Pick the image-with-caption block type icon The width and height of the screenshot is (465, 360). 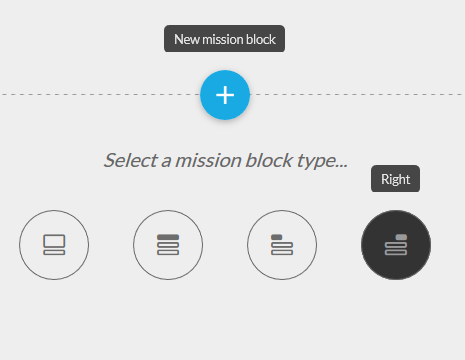tap(54, 245)
